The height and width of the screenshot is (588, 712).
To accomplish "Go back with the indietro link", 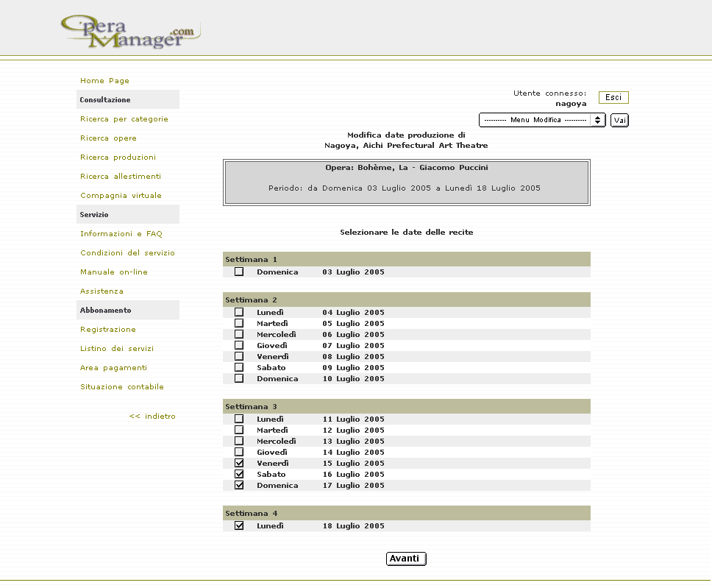I will tap(152, 417).
